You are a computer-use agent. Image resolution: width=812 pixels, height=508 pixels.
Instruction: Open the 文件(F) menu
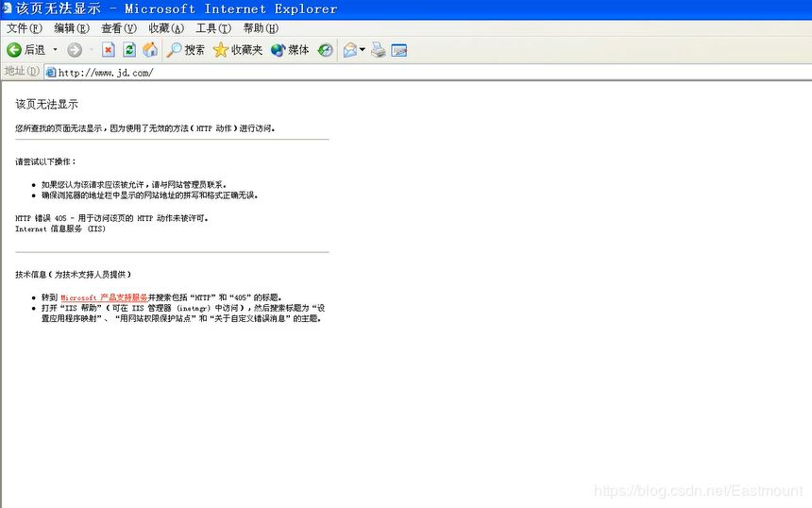(24, 28)
